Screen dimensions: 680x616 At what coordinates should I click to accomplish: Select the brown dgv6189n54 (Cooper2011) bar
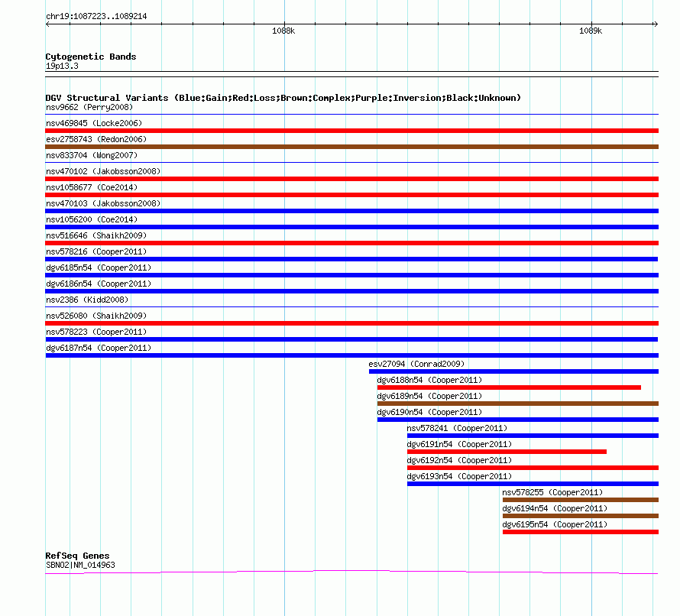pos(518,404)
